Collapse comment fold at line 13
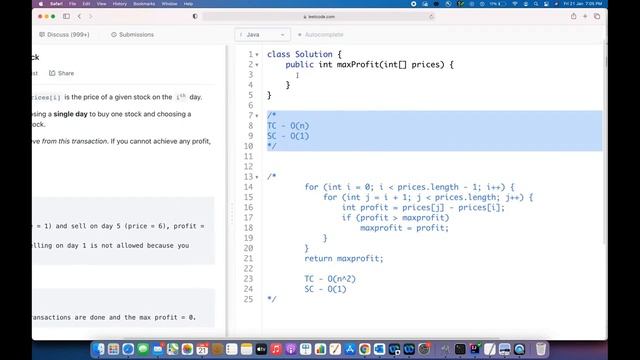The image size is (640, 360). 257,177
